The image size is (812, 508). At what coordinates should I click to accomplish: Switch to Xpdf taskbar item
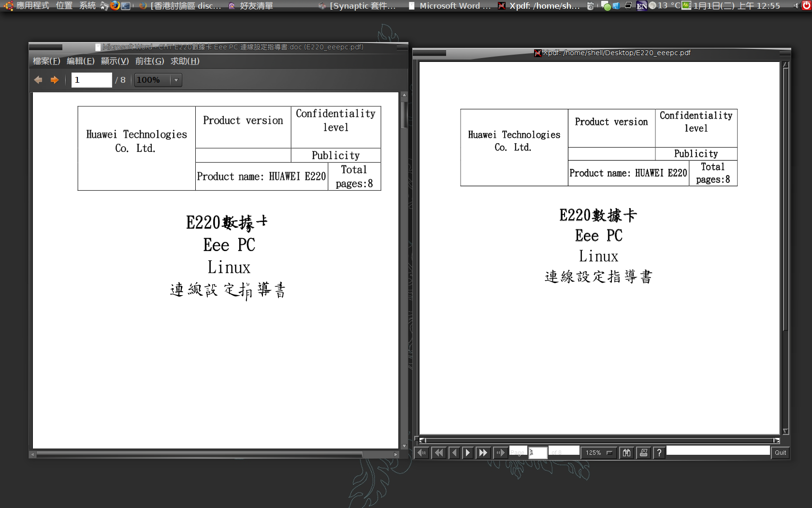539,5
